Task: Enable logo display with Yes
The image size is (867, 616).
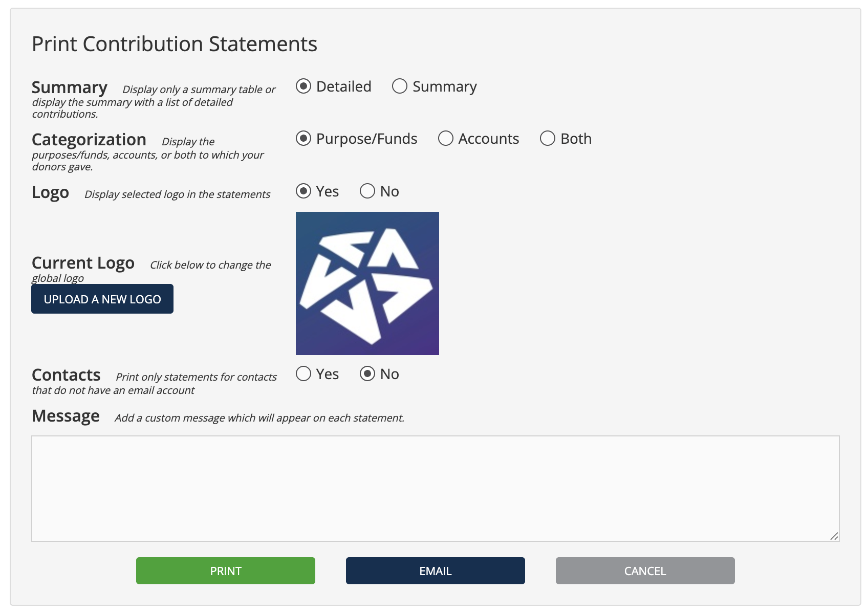Action: pos(304,191)
